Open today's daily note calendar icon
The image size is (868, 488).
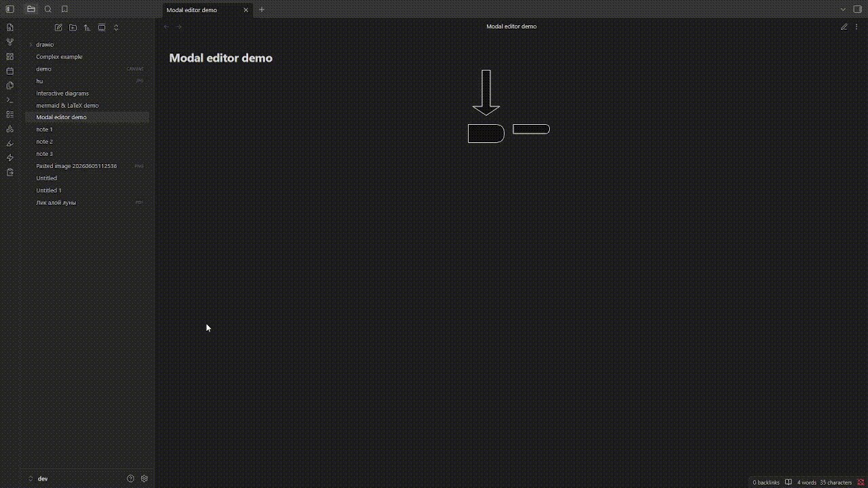tap(9, 71)
